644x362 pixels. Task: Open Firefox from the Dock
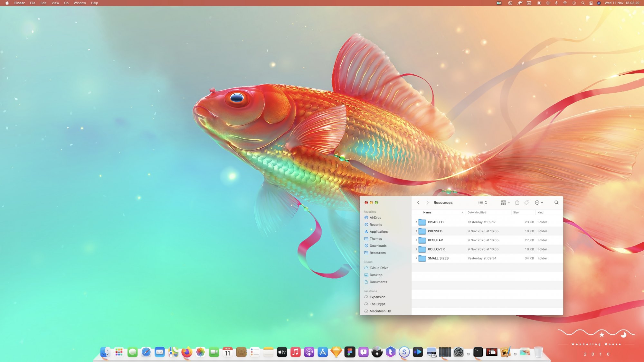(186, 352)
